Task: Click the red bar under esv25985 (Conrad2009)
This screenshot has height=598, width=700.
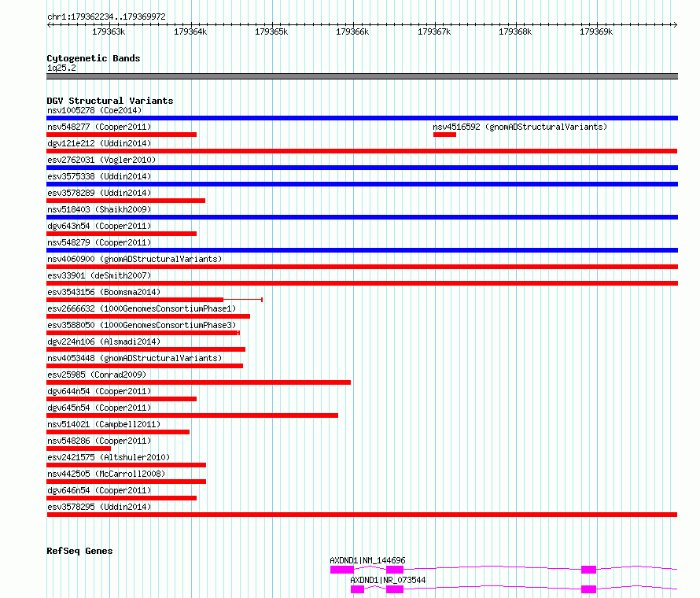Action: pos(199,382)
